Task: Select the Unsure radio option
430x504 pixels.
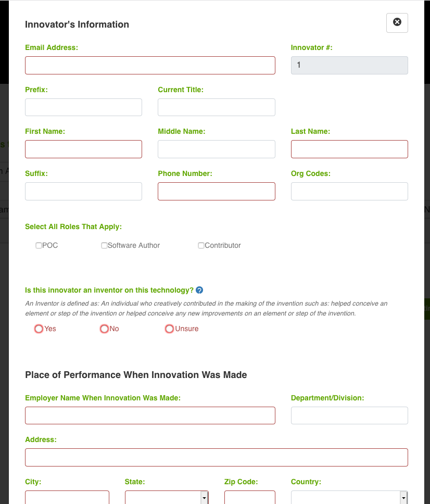Action: tap(169, 329)
